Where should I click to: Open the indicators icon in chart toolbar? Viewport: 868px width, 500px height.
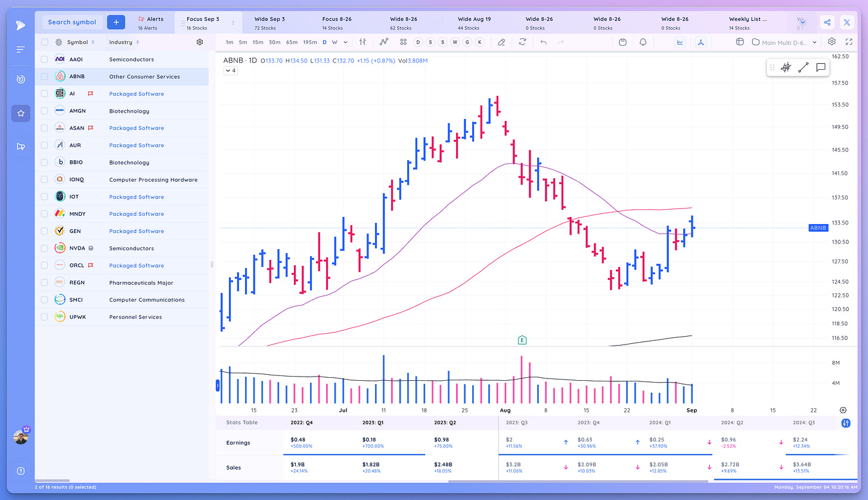pyautogui.click(x=385, y=42)
